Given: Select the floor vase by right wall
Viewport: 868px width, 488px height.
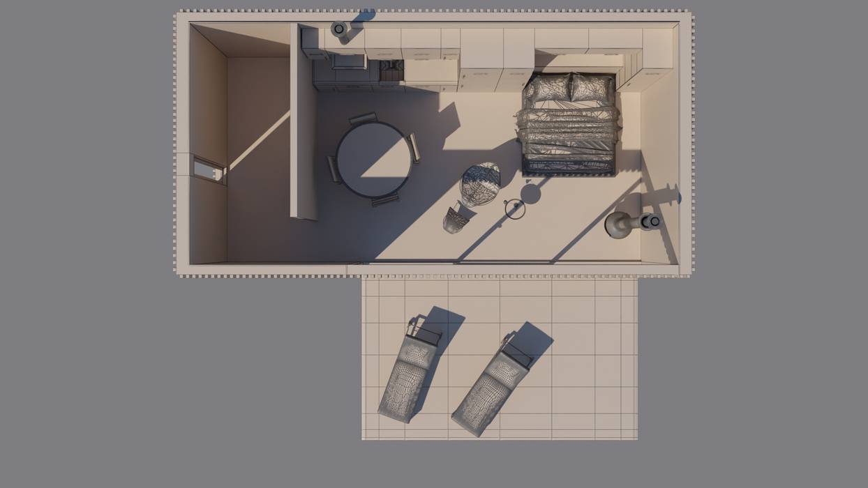Looking at the screenshot, I should pos(620,224).
